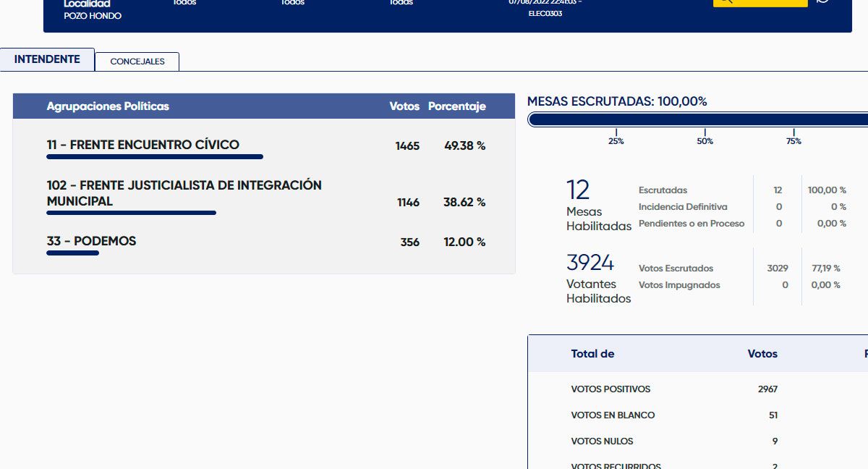Click the Agrupaciones Políticas column header
The image size is (868, 469).
(x=108, y=106)
